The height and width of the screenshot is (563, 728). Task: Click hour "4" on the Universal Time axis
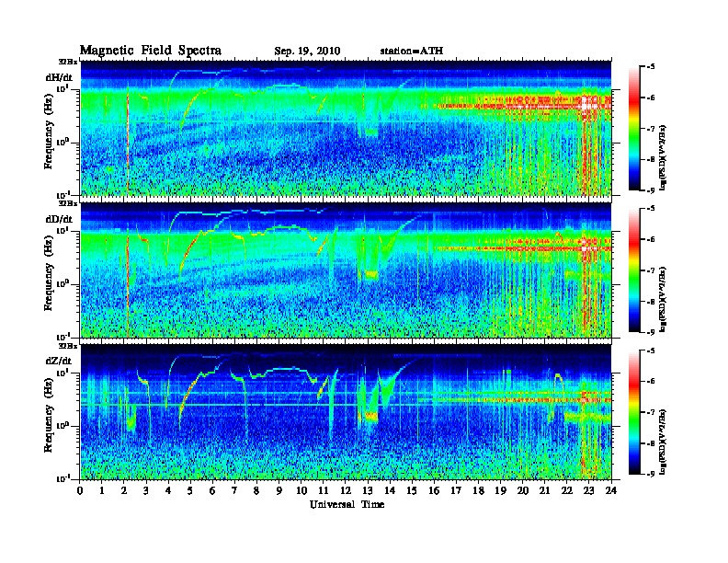click(x=168, y=490)
